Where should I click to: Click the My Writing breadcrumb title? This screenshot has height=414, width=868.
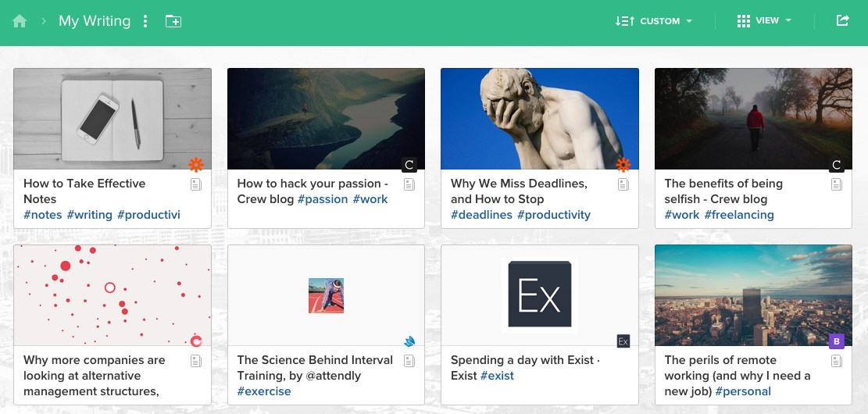(x=95, y=21)
